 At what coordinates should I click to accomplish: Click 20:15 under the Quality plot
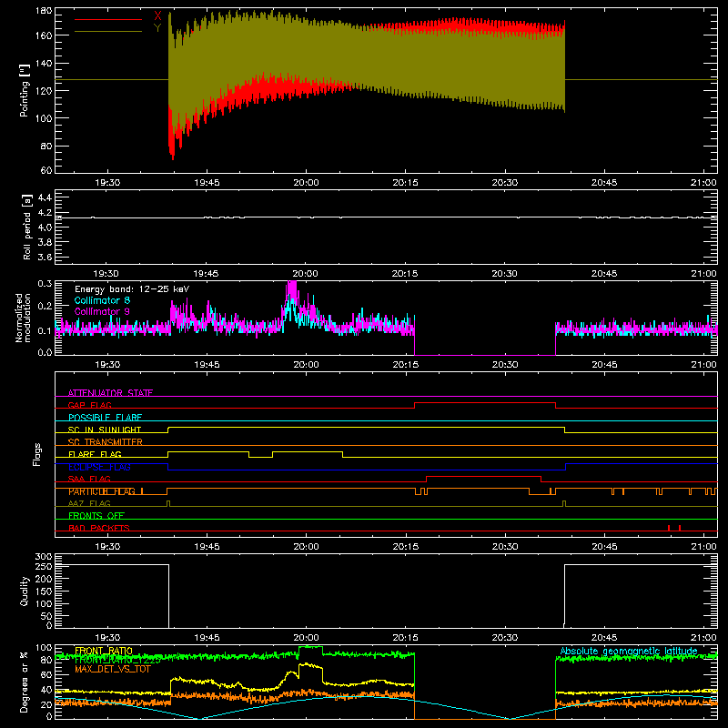pos(405,638)
